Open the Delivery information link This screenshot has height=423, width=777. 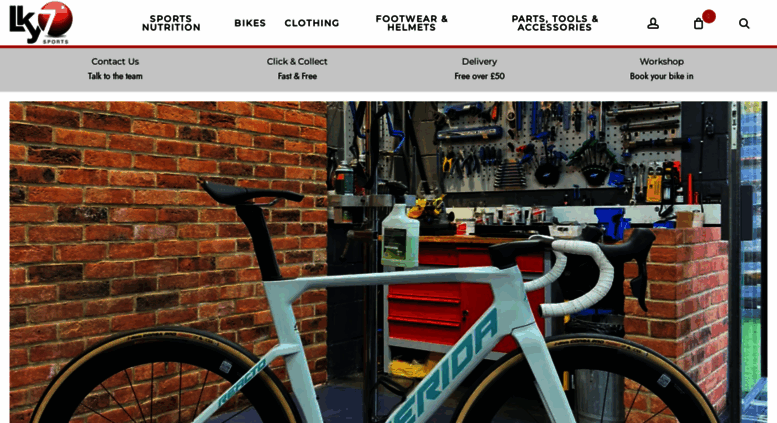[479, 61]
